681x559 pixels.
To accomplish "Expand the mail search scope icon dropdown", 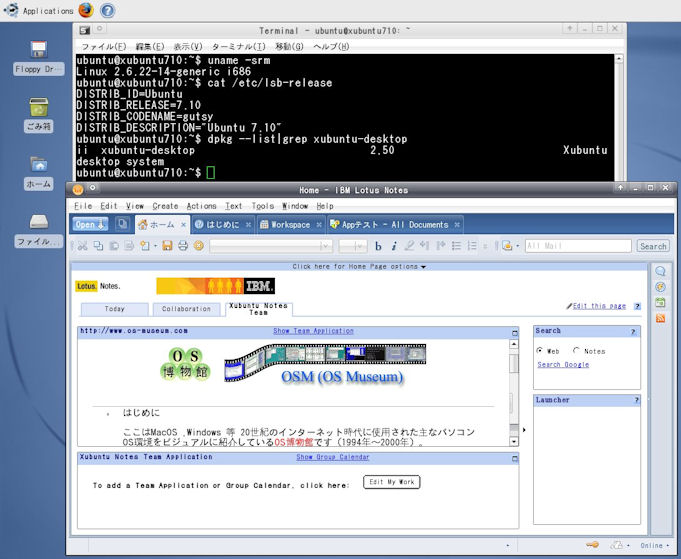I will [517, 246].
